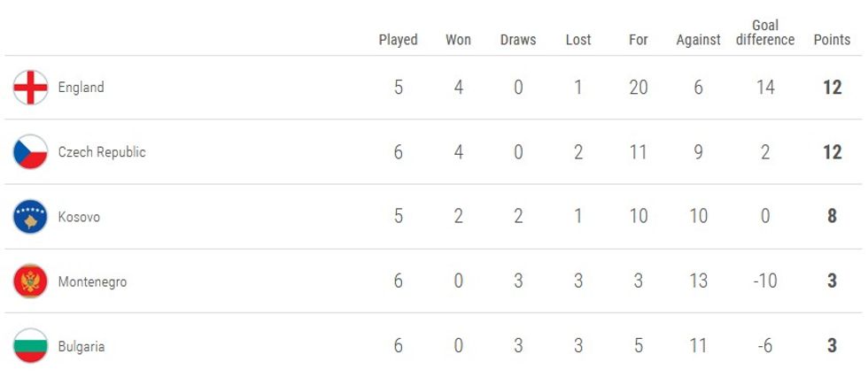Click Montenegro's goal difference of -10
868x385 pixels.
coord(765,281)
